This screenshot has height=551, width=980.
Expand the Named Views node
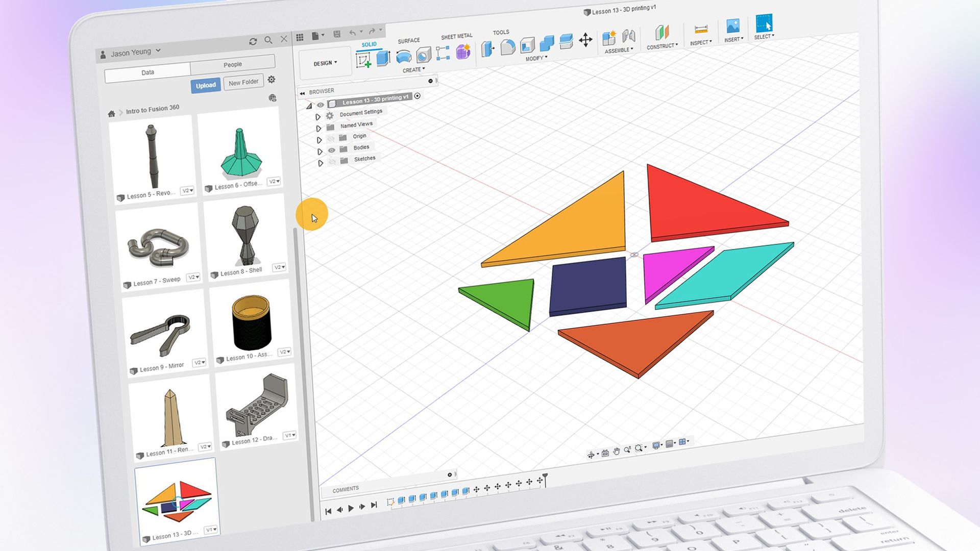(318, 129)
